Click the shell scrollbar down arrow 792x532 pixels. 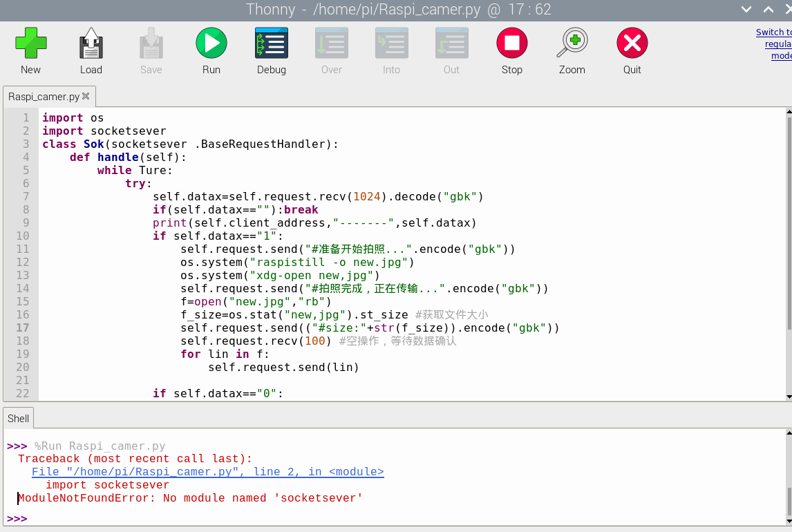[x=789, y=522]
